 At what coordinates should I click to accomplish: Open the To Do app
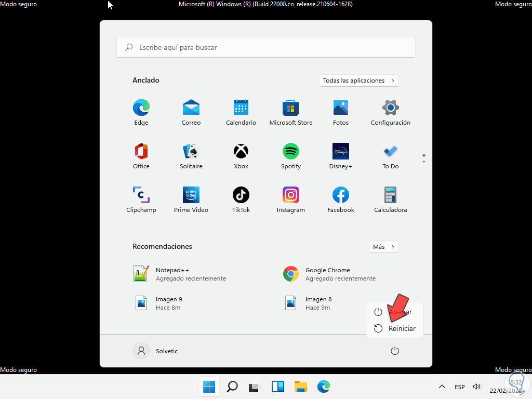coord(391,156)
